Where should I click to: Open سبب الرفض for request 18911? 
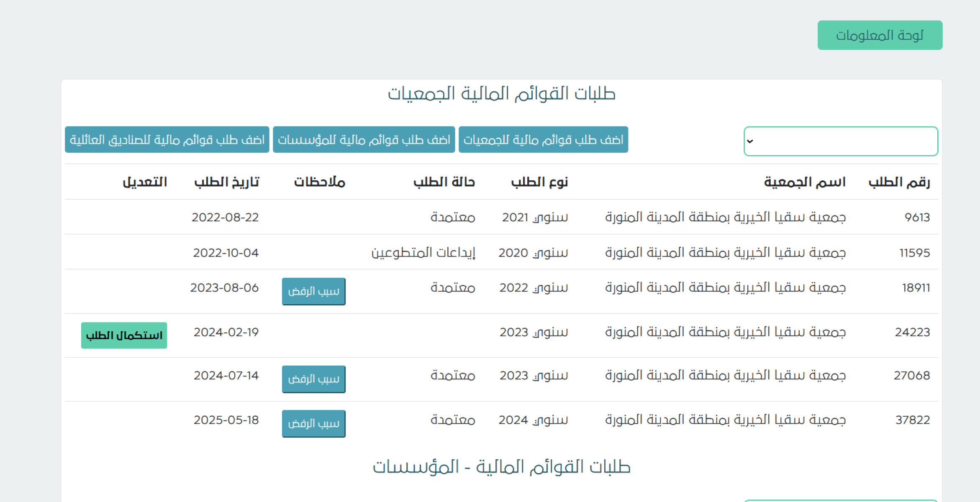(x=313, y=291)
